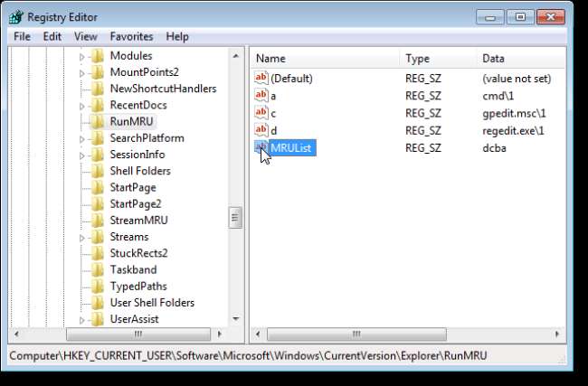Viewport: 588px width, 386px height.
Task: Open the Help menu
Action: [x=177, y=37]
